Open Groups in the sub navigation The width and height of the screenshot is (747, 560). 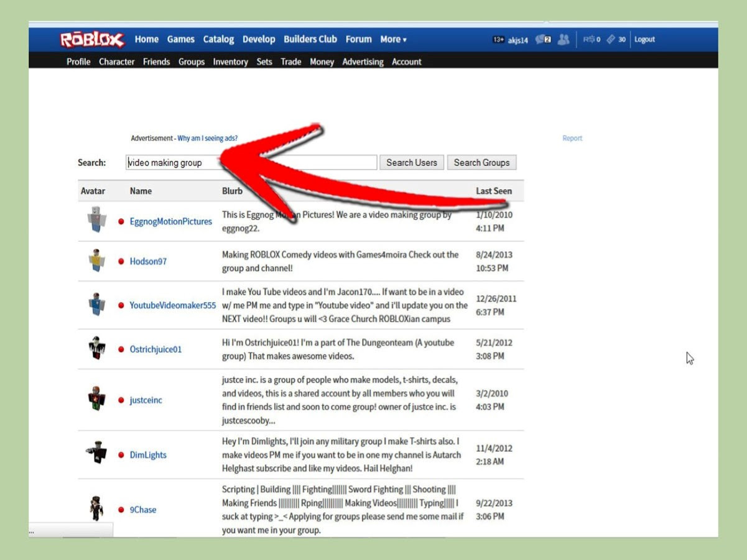pos(192,62)
